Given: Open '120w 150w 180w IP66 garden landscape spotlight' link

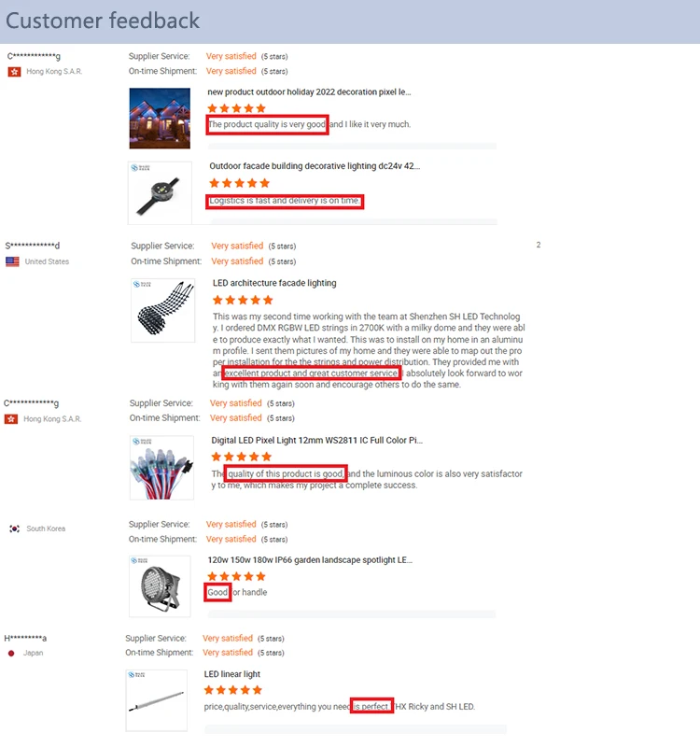Looking at the screenshot, I should pos(310,560).
